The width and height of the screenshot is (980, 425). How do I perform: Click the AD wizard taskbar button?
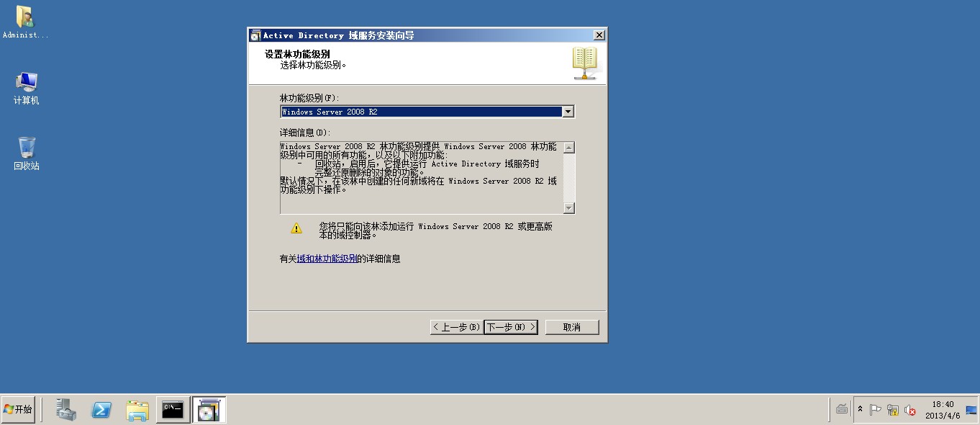[x=209, y=409]
